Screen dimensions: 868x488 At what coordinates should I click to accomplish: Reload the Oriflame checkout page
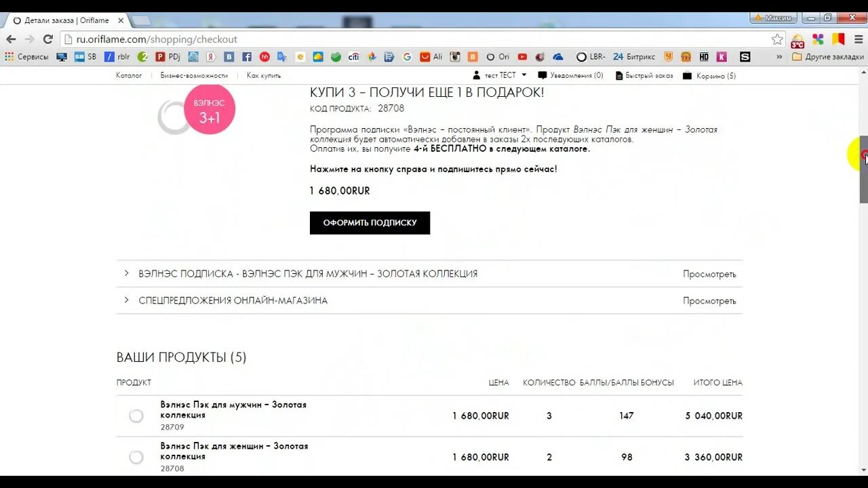pos(47,39)
